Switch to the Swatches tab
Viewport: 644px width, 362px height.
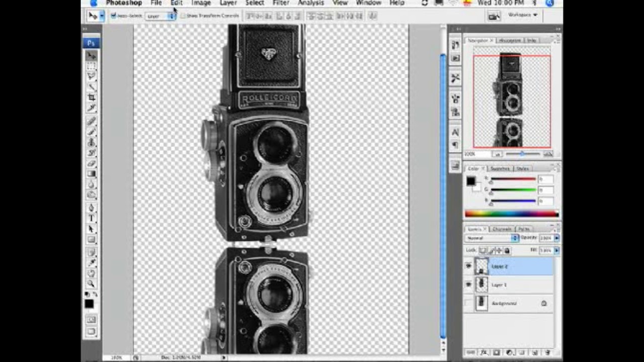pyautogui.click(x=500, y=168)
